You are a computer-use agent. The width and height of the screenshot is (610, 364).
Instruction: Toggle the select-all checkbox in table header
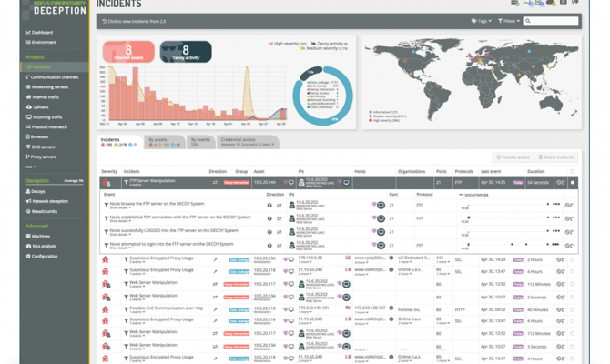[x=573, y=171]
